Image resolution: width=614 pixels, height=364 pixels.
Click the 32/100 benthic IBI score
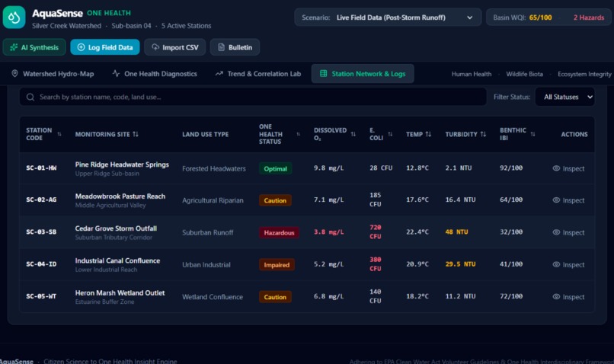pyautogui.click(x=511, y=231)
